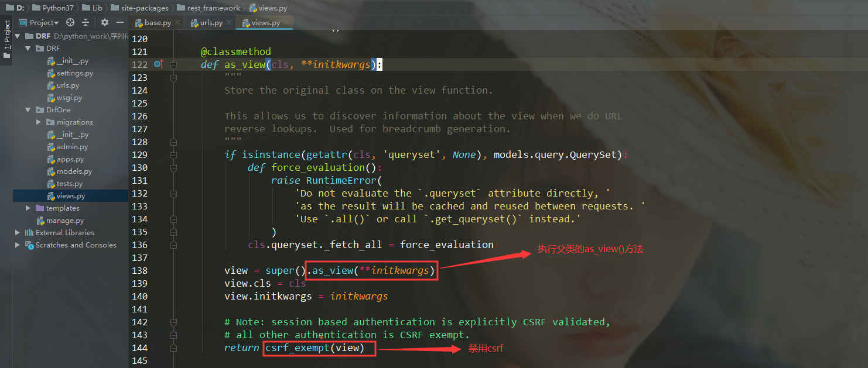The image size is (868, 368).
Task: Expand the migrations folder
Action: 39,122
